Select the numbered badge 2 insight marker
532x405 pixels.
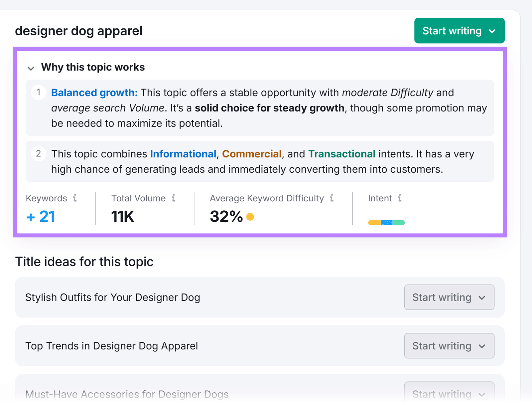coord(39,153)
